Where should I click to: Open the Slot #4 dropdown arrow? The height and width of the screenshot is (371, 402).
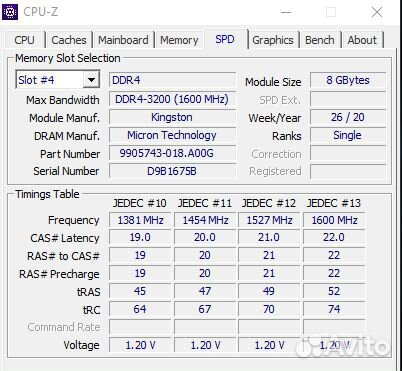pyautogui.click(x=91, y=80)
